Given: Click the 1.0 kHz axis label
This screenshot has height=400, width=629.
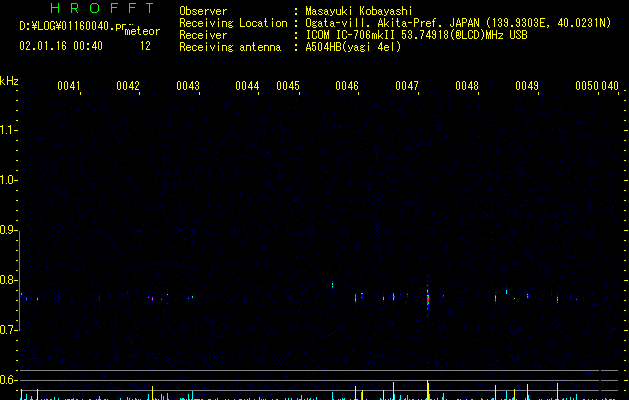Looking at the screenshot, I should (8, 180).
